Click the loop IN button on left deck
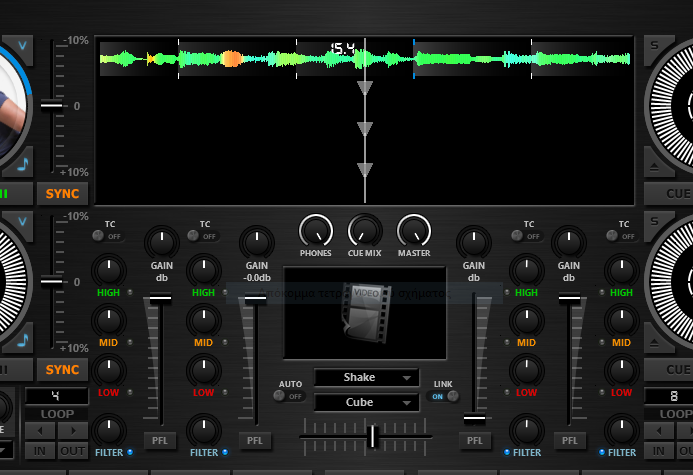 click(40, 451)
